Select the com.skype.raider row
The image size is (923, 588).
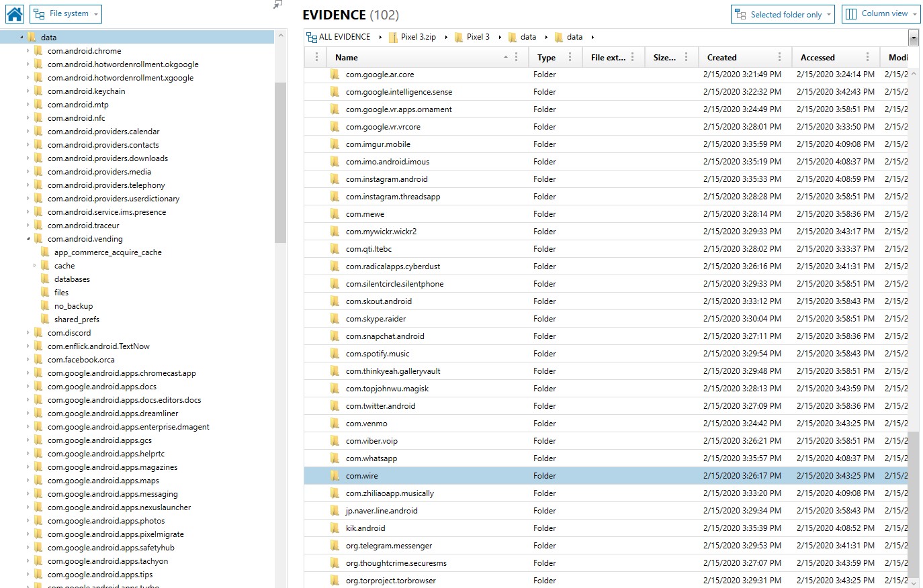click(x=606, y=319)
